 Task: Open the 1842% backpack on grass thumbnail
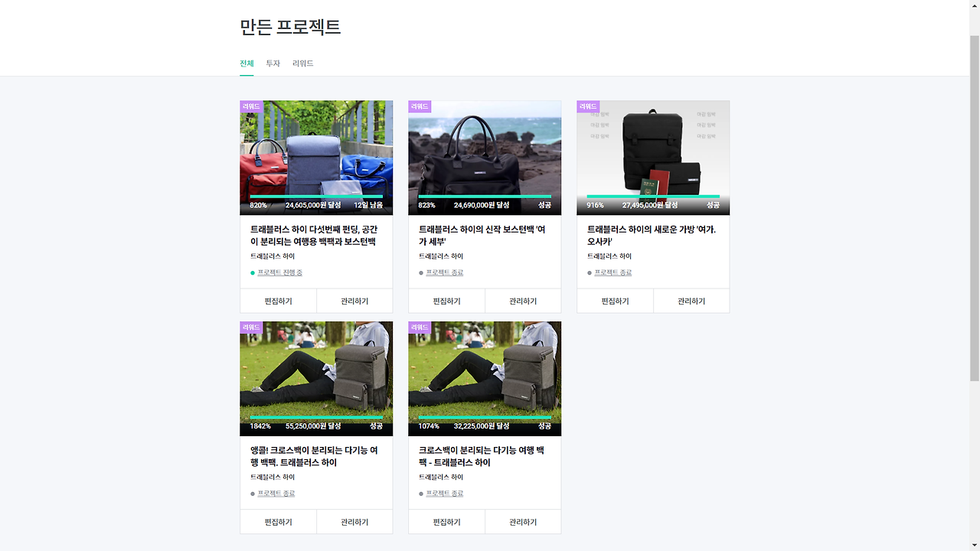pos(316,379)
